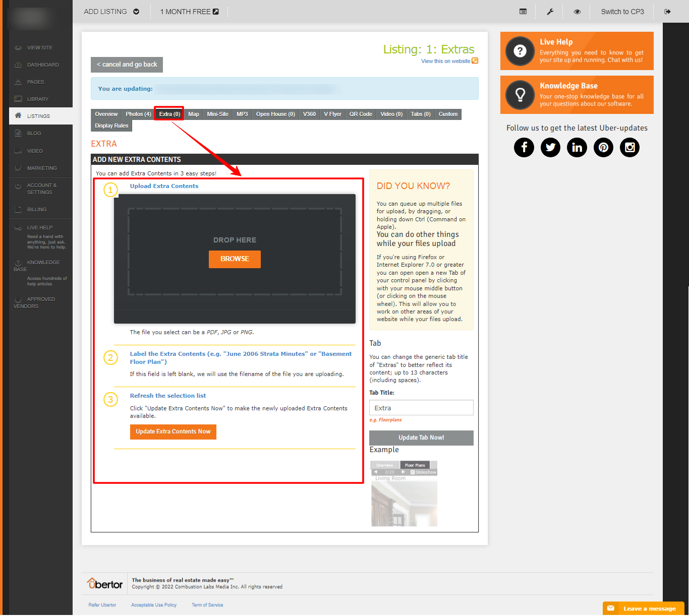The height and width of the screenshot is (616, 689).
Task: Open the Acceptable Use Policy link
Action: pos(154,605)
